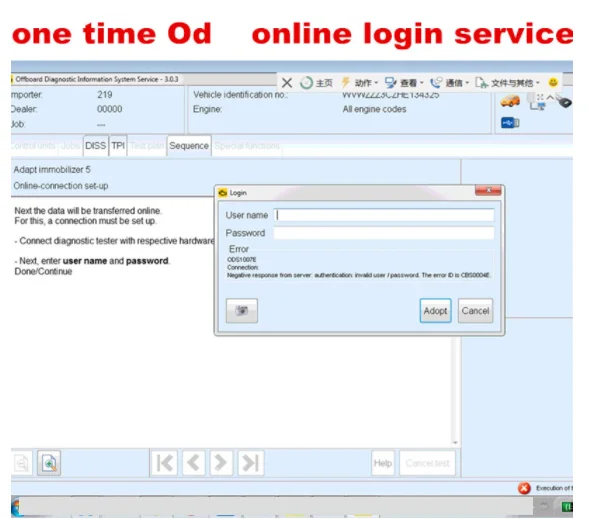Open the 通信 communication dropdown

pos(450,83)
